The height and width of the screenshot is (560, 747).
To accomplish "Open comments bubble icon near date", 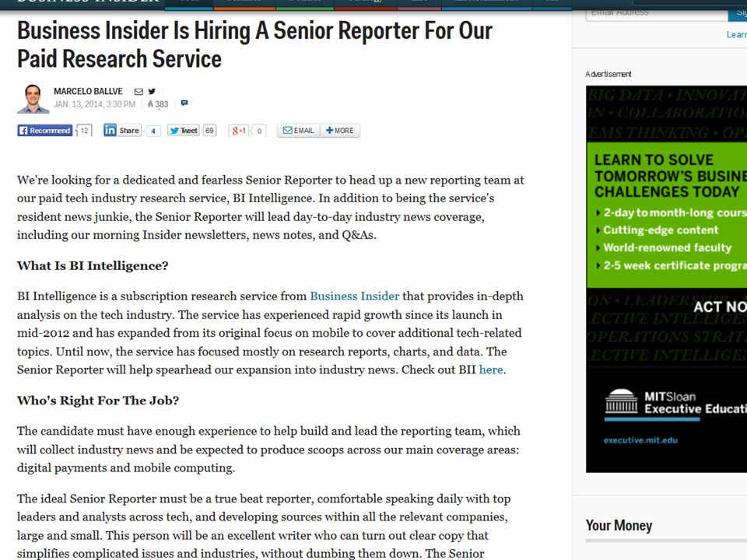I will 184,103.
